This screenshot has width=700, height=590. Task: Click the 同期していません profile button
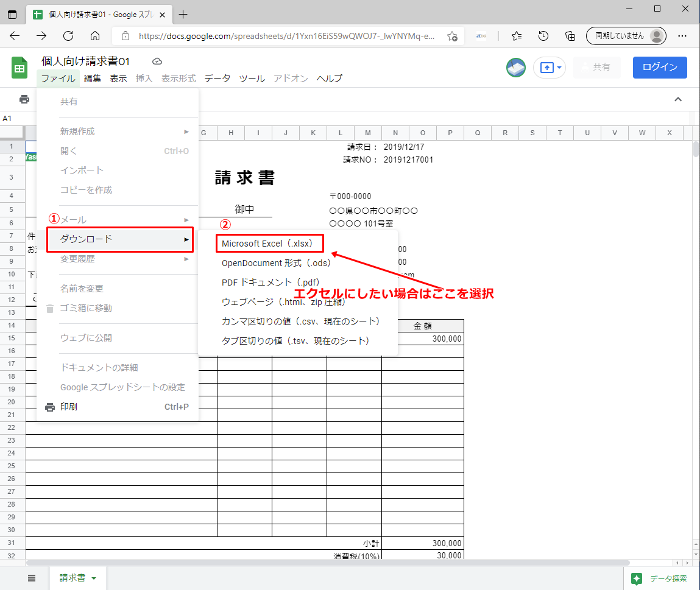pyautogui.click(x=626, y=36)
